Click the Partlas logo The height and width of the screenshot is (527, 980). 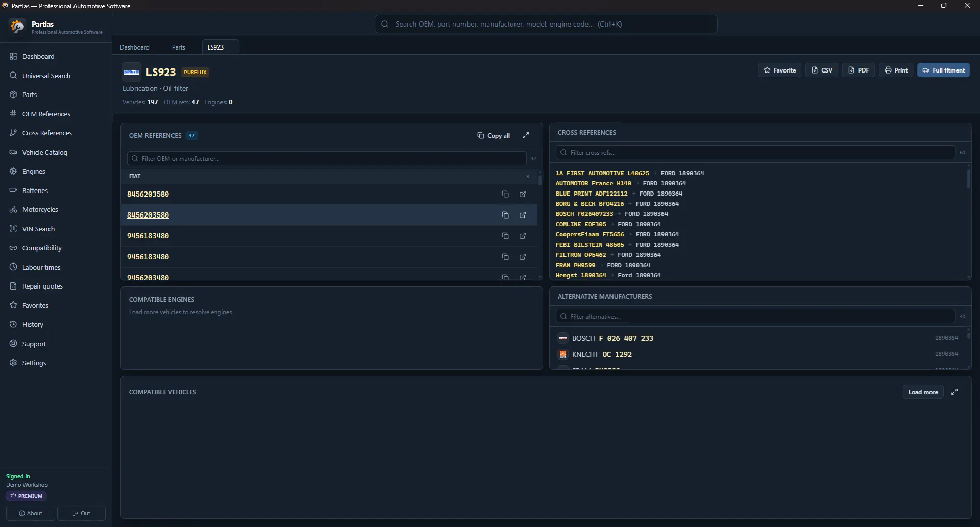(17, 27)
